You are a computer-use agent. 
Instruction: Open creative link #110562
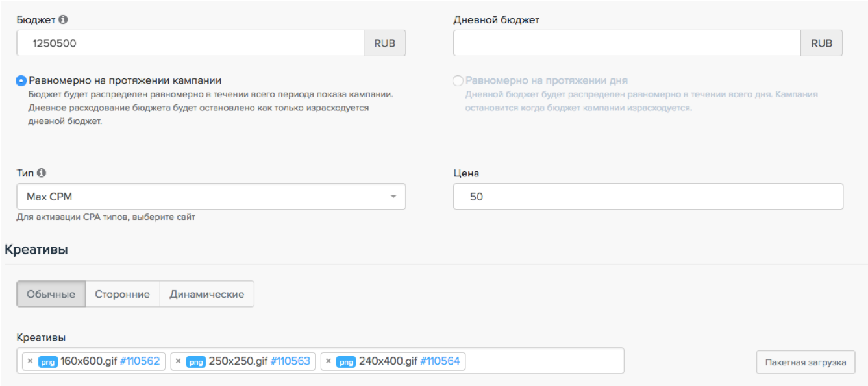click(x=140, y=361)
